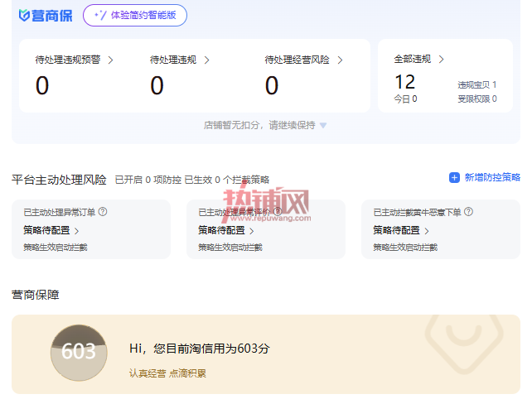This screenshot has height=404, width=532.
Task: Click the sparkle icon in 体验简约智能版
Action: [x=100, y=15]
